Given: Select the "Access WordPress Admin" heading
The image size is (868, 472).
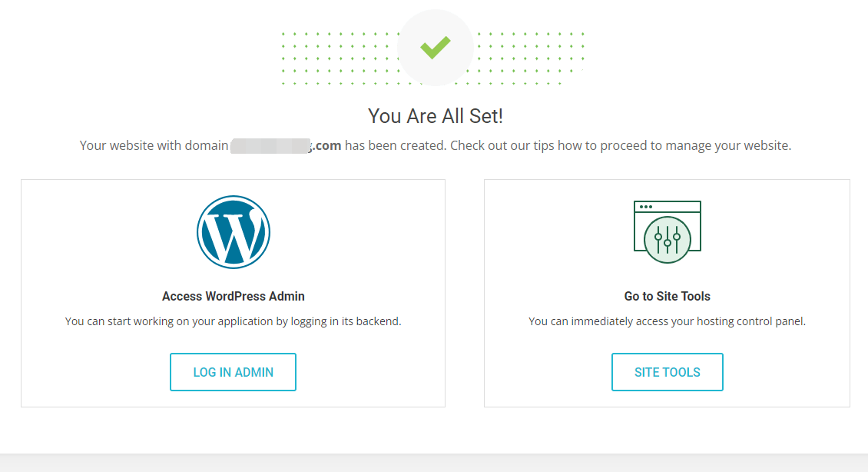Looking at the screenshot, I should pyautogui.click(x=234, y=296).
